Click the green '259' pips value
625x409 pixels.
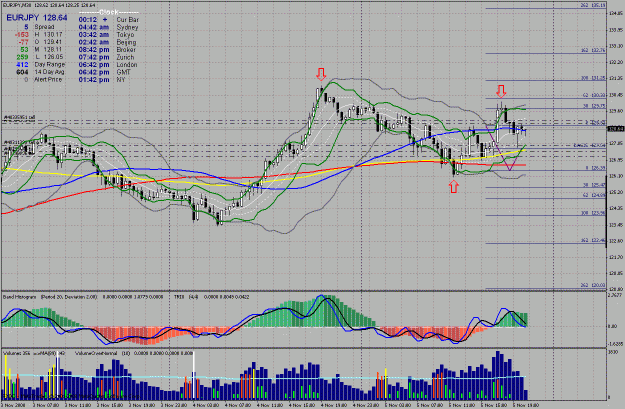[x=22, y=57]
